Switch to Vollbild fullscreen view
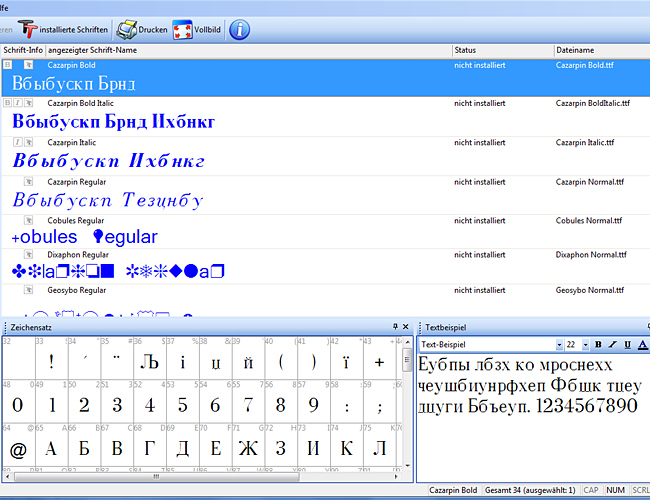 184,29
